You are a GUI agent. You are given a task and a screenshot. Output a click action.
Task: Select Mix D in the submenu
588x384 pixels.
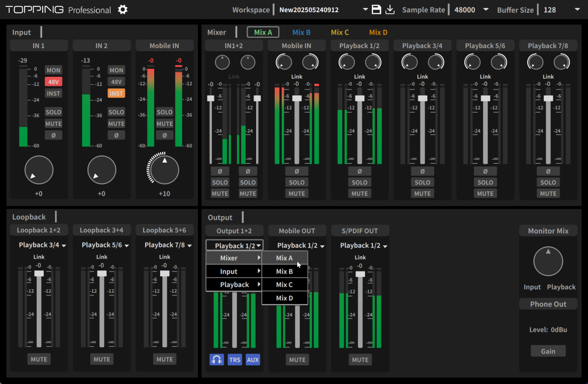point(284,298)
